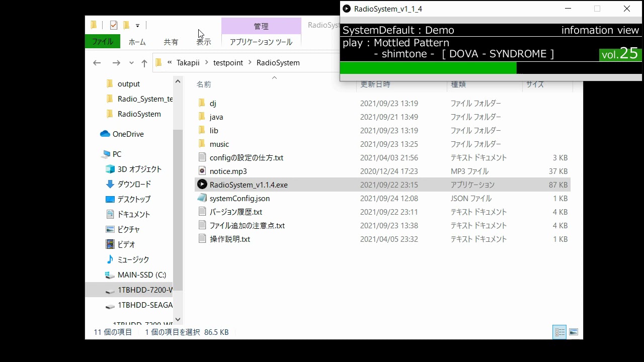Click the vol.25 volume indicator
Screen dimensions: 644x362
pos(620,54)
